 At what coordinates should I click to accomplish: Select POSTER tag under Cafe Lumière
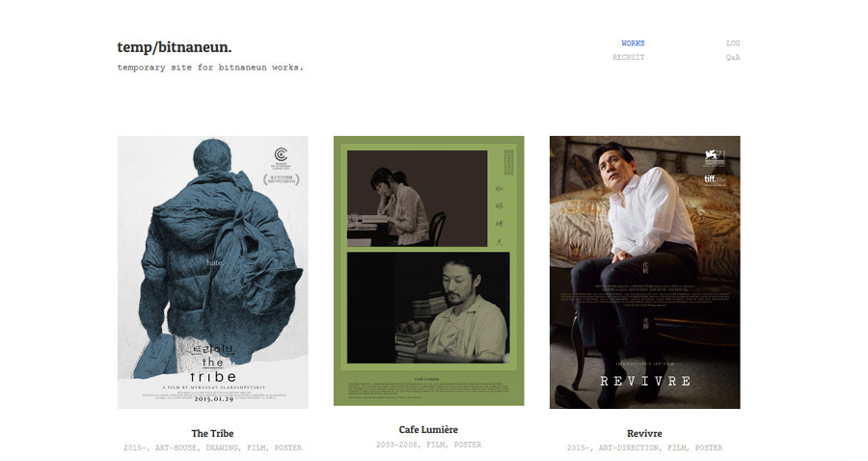[468, 445]
